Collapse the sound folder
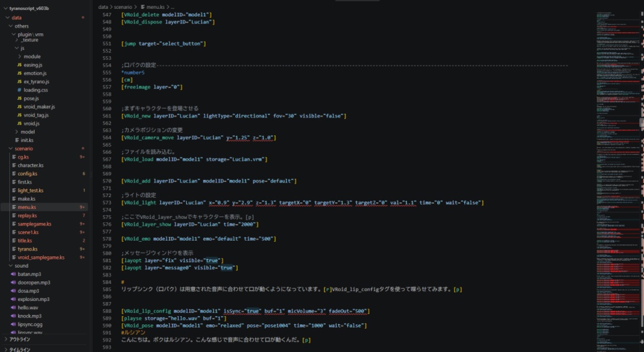Viewport: 644px width, 352px height. pos(10,266)
